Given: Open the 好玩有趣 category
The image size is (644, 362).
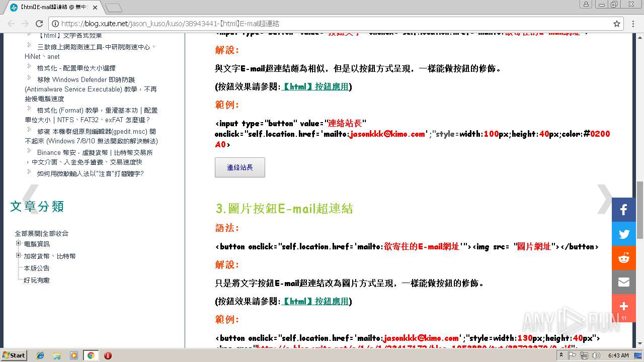Looking at the screenshot, I should pyautogui.click(x=37, y=280).
